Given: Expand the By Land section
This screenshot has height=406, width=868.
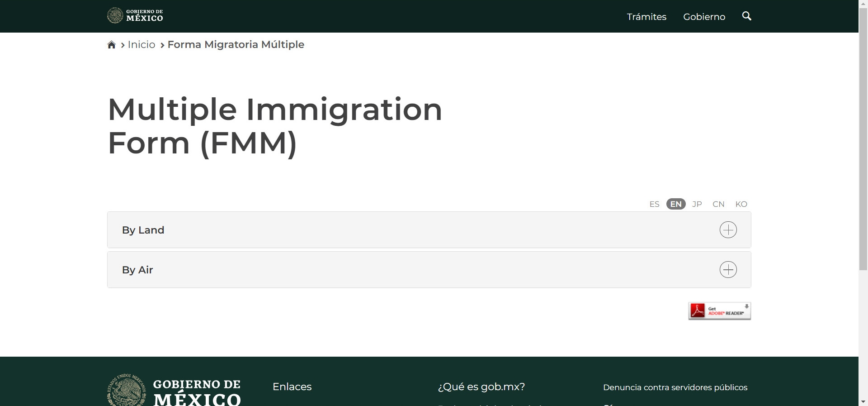Looking at the screenshot, I should click(143, 230).
